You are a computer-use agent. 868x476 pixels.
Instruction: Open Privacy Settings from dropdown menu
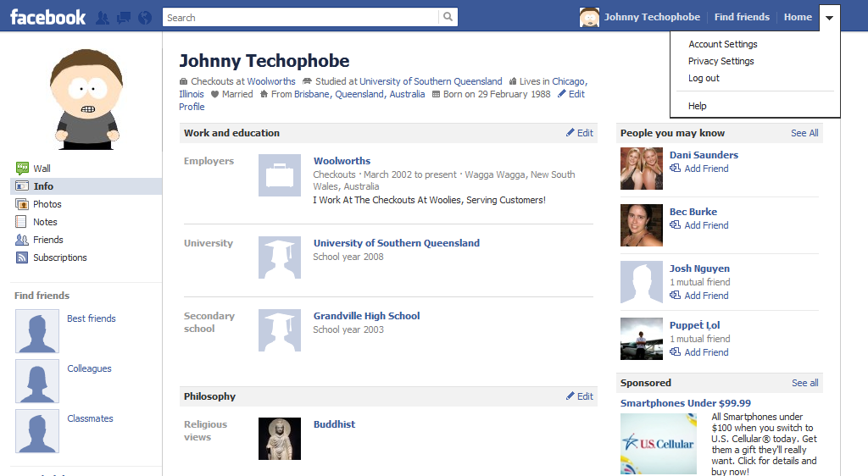coord(721,61)
